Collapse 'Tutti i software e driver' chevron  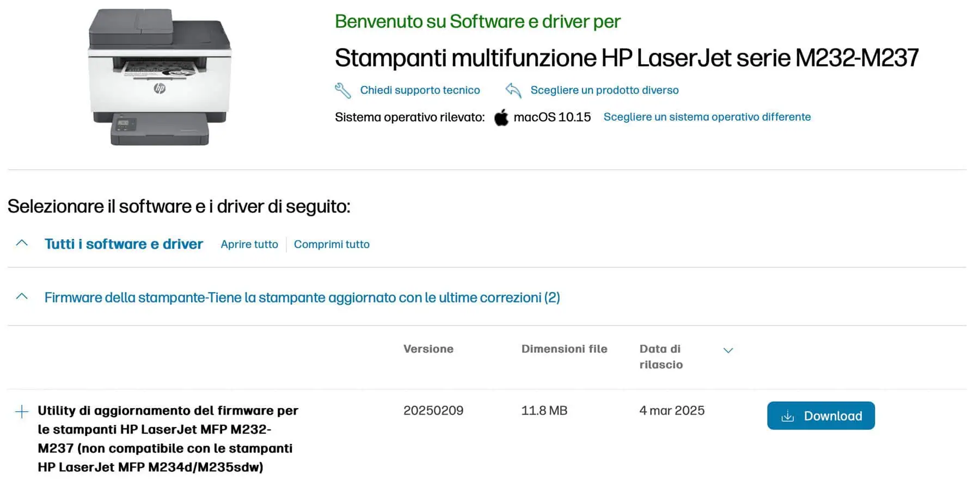coord(22,244)
